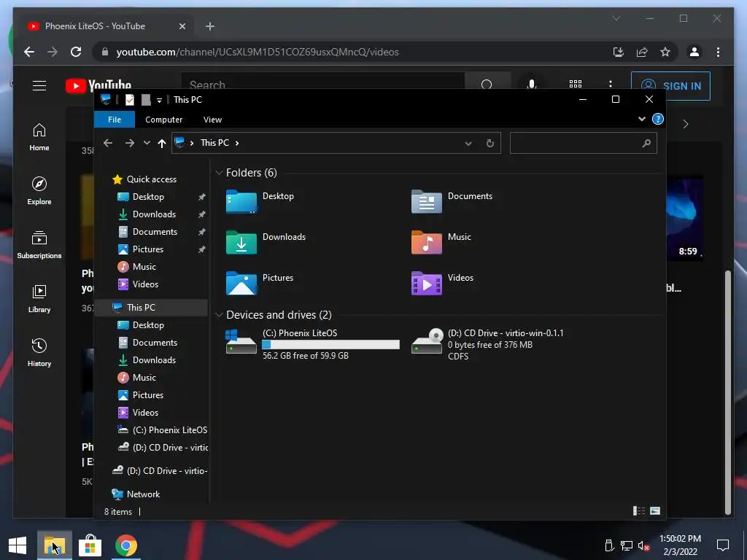Open Chrome profile avatar icon
747x560 pixels.
tap(694, 52)
